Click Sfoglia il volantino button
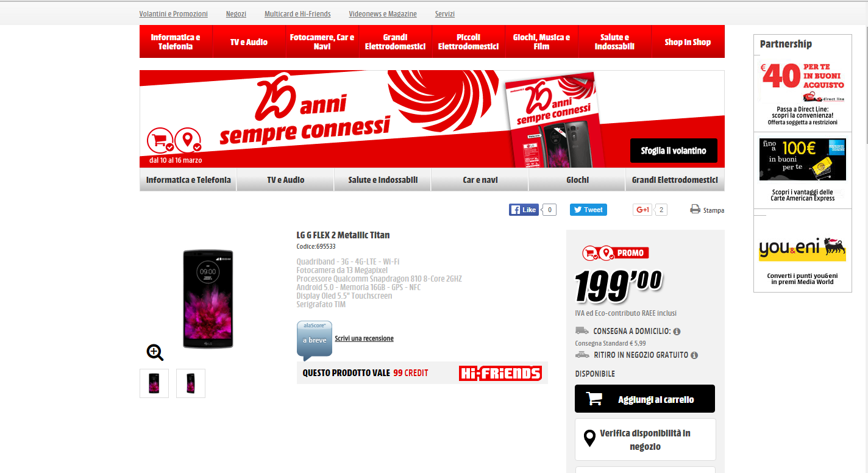The width and height of the screenshot is (868, 473). coord(674,151)
